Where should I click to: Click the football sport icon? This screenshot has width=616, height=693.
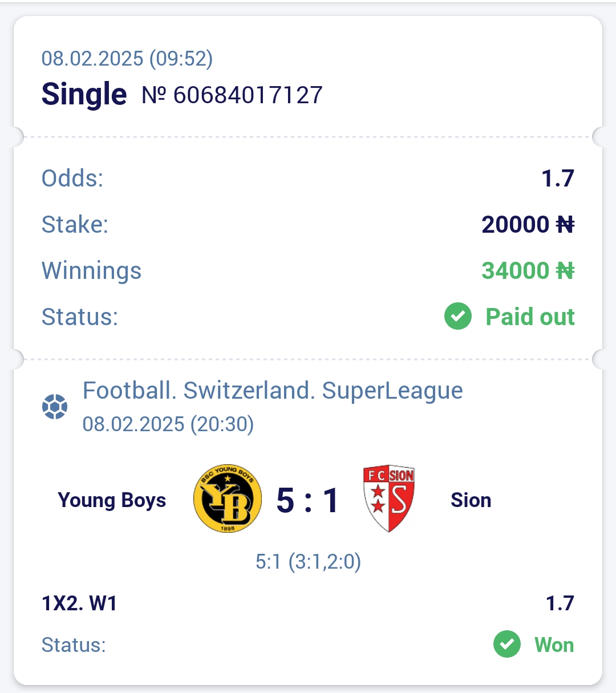(55, 407)
